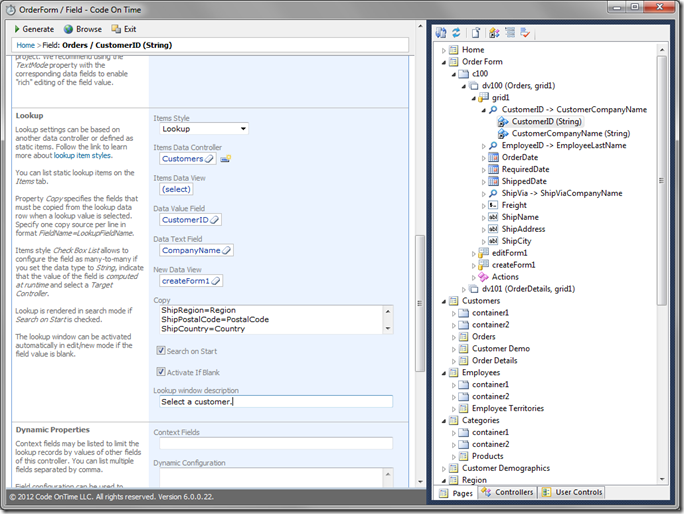Clear the Customers data controller with eraser icon
The width and height of the screenshot is (684, 514).
tap(209, 158)
